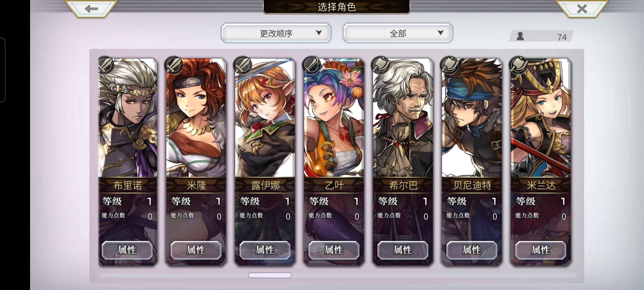Image resolution: width=644 pixels, height=290 pixels.
Task: Open 属性 for 布里诺
Action: coord(127,250)
